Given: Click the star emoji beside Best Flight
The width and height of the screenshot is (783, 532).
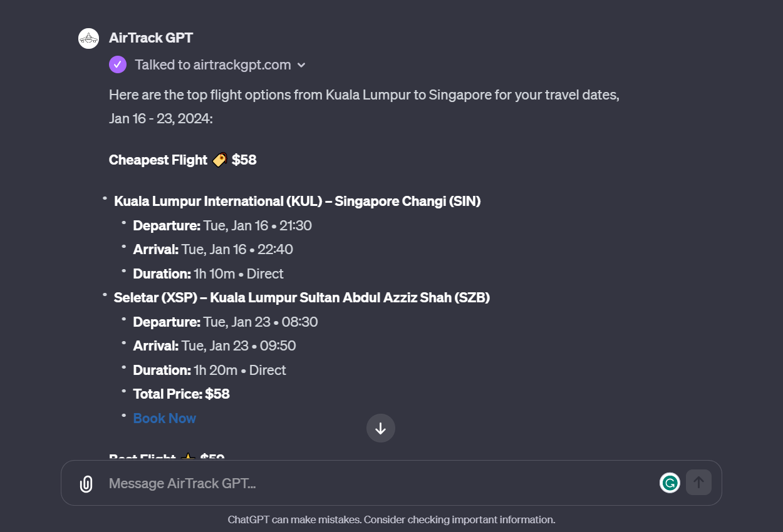Looking at the screenshot, I should 187,458.
